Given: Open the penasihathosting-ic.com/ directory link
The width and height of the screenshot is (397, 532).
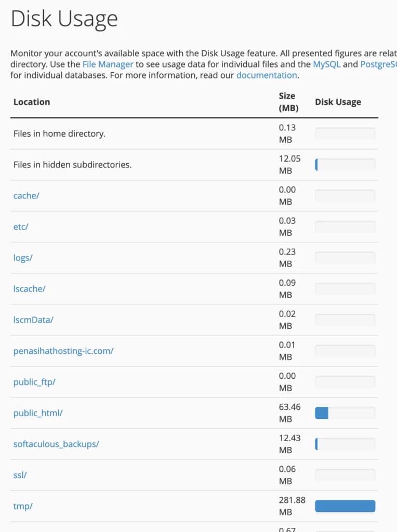Looking at the screenshot, I should [63, 351].
